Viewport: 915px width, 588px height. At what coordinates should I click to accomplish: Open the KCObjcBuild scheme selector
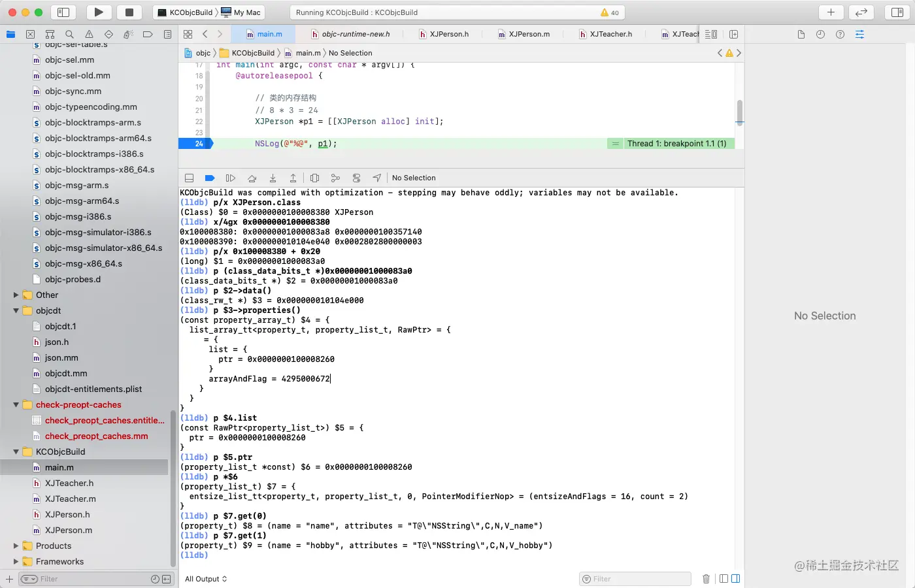tap(186, 12)
